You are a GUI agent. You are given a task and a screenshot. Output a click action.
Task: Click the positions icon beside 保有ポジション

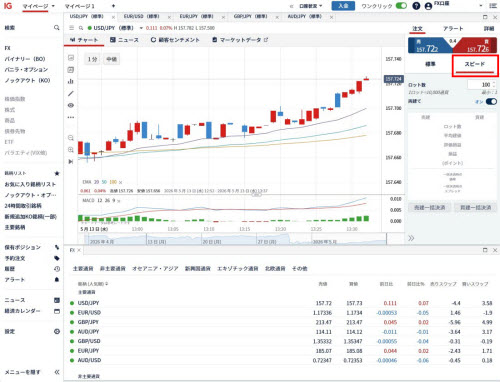click(x=57, y=247)
